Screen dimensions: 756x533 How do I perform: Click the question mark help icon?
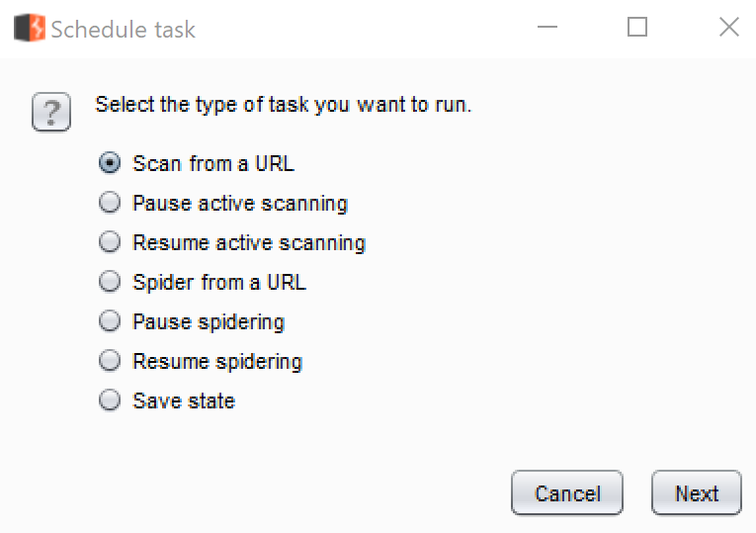point(51,114)
